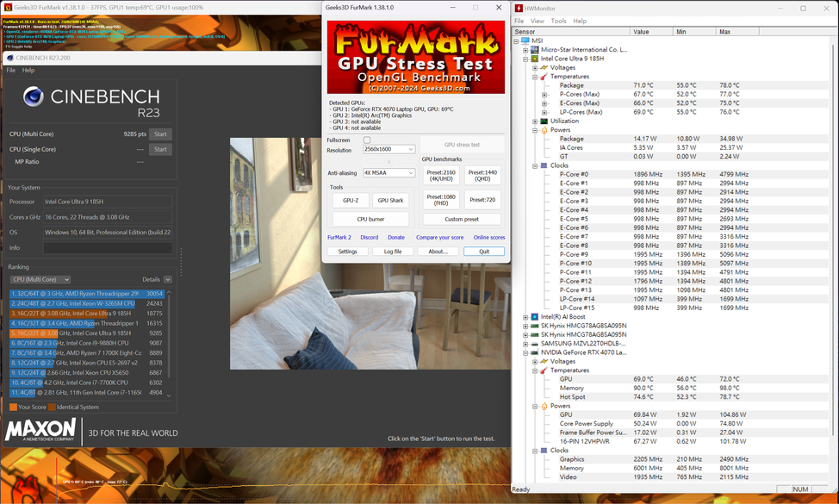Click the Intel Core Ultra 9 185H chip icon in HWMonitor
This screenshot has height=504, width=839.
(x=535, y=59)
